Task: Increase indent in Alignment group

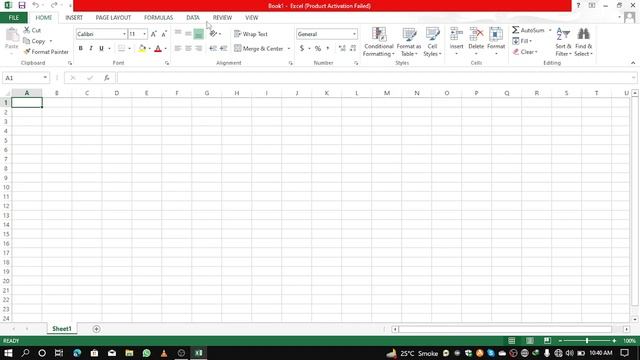Action: (223, 48)
